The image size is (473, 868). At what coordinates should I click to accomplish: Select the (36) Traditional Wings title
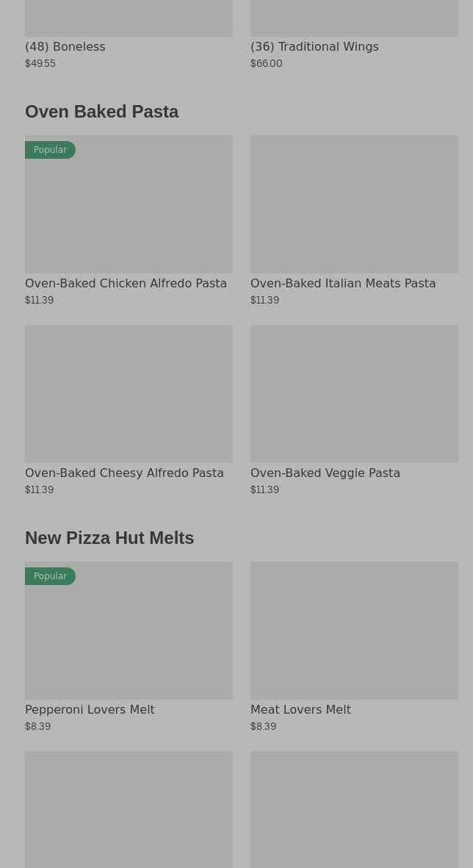click(x=314, y=46)
